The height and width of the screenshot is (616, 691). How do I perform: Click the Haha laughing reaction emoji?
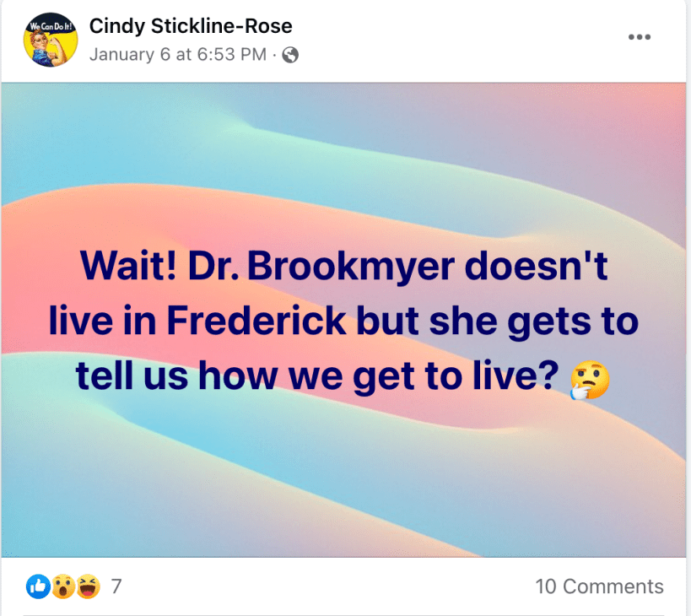coord(88,586)
